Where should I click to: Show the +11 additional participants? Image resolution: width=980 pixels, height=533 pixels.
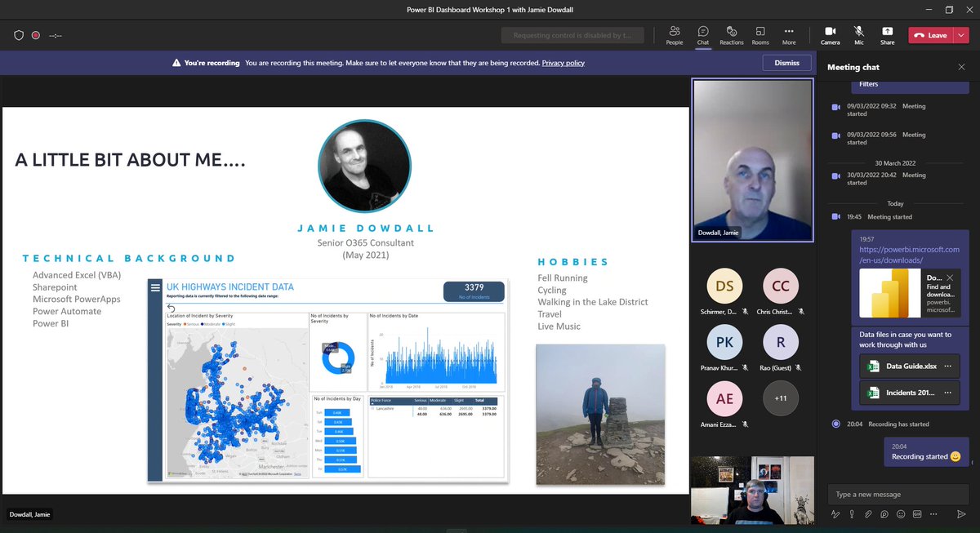781,399
